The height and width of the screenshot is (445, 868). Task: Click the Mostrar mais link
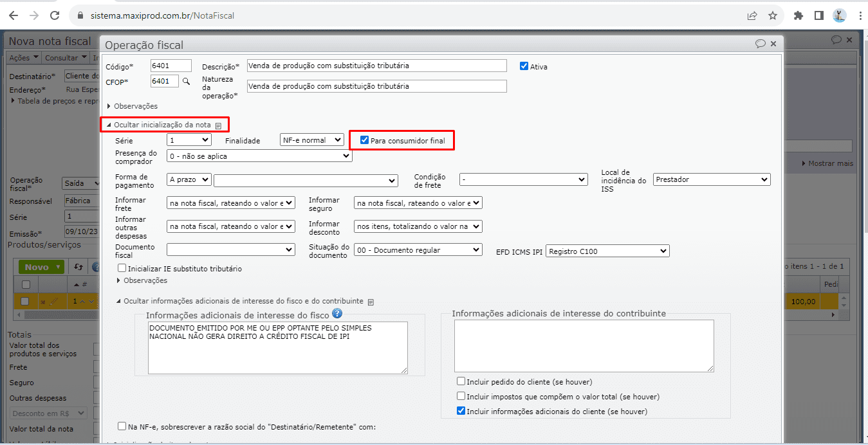pyautogui.click(x=830, y=163)
